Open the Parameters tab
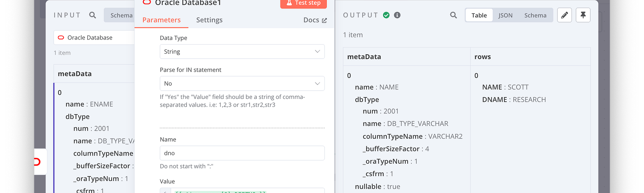The width and height of the screenshot is (644, 193). point(161,20)
